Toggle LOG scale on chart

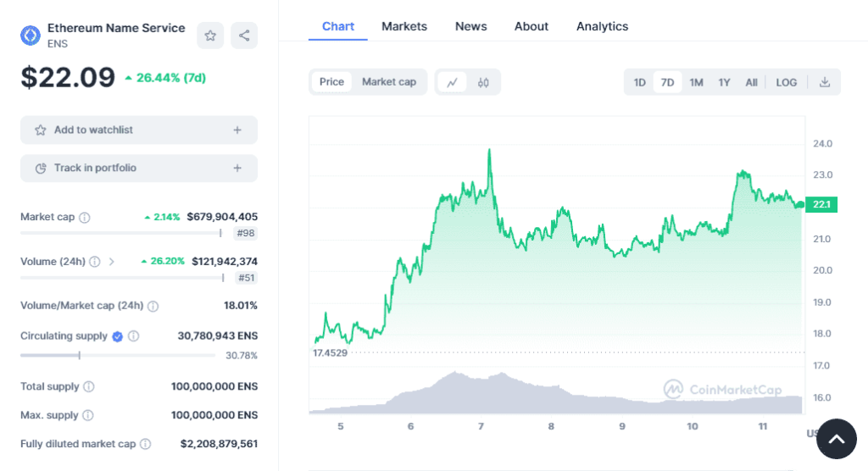click(x=786, y=82)
